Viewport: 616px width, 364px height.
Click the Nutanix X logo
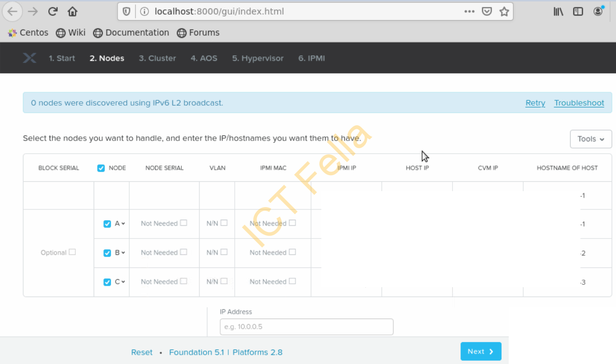30,58
